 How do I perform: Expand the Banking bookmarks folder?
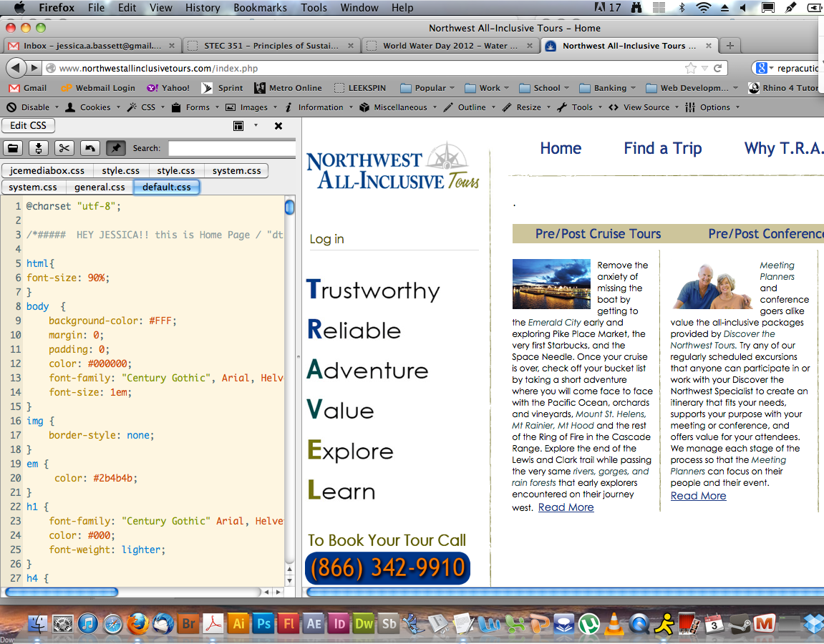[x=607, y=88]
